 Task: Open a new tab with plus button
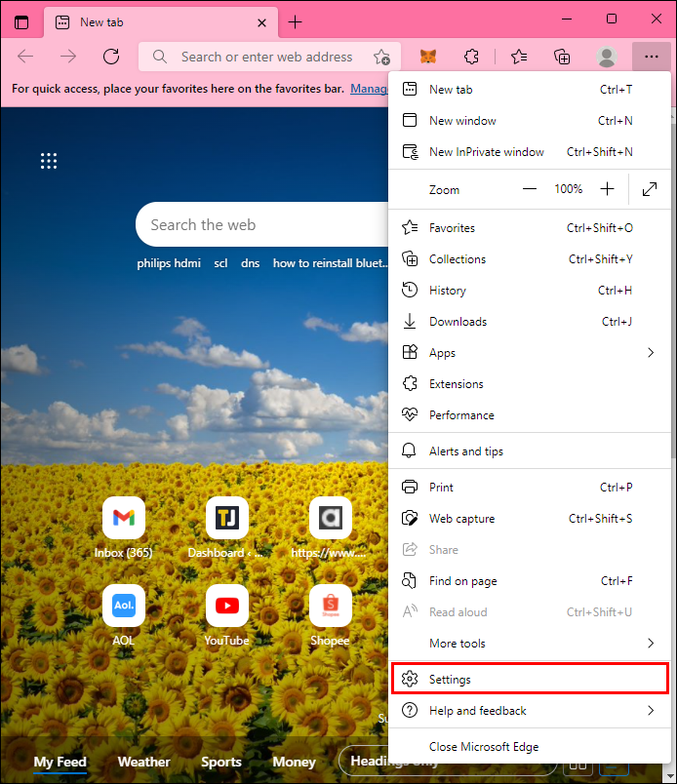click(296, 22)
